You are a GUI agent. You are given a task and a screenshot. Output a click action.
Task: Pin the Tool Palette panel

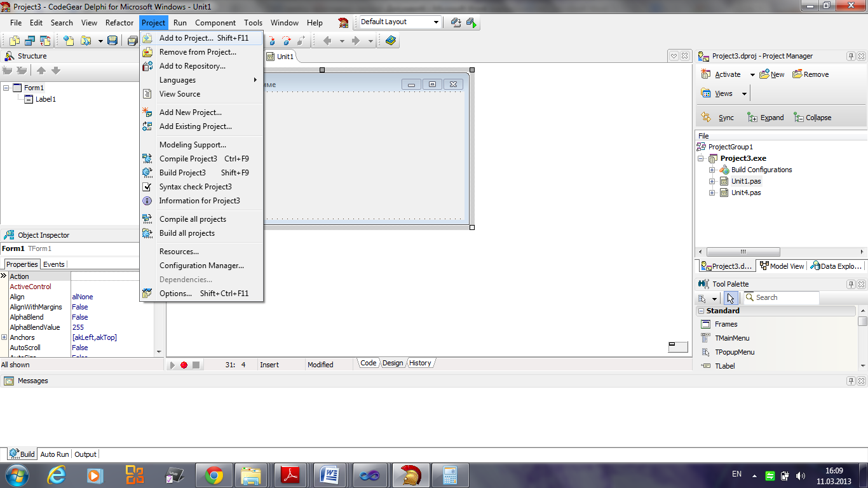[x=851, y=284]
